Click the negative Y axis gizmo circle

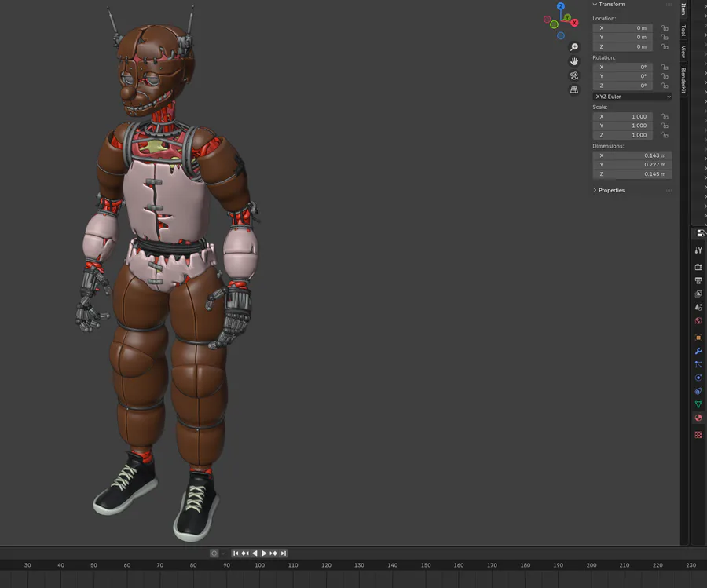(554, 24)
